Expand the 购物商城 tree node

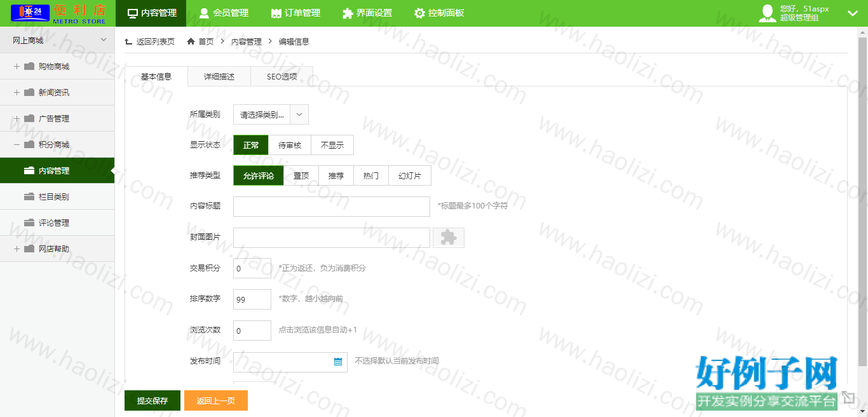point(17,66)
